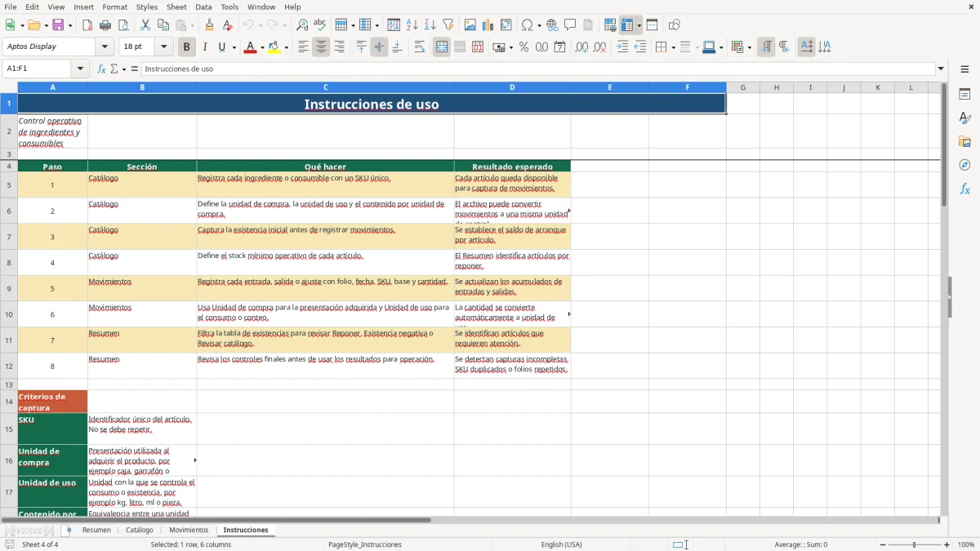Open the Styles menu
980x551 pixels.
[x=147, y=7]
